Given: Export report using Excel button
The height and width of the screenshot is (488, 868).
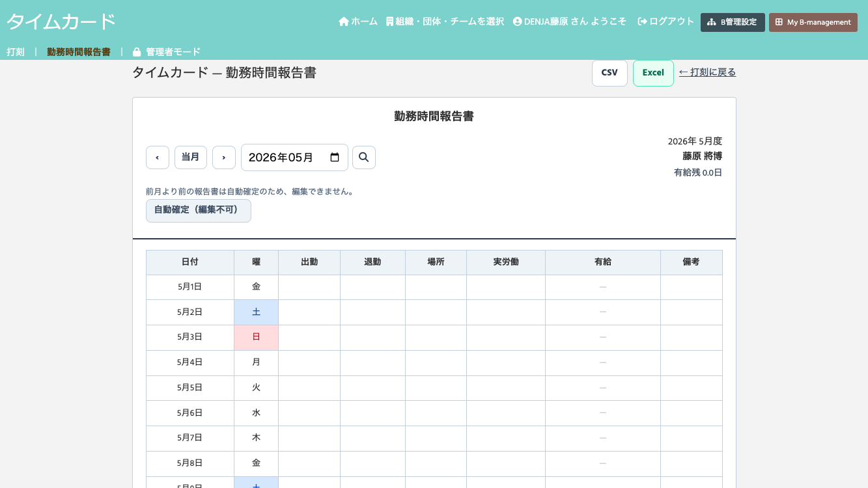Looking at the screenshot, I should 653,73.
